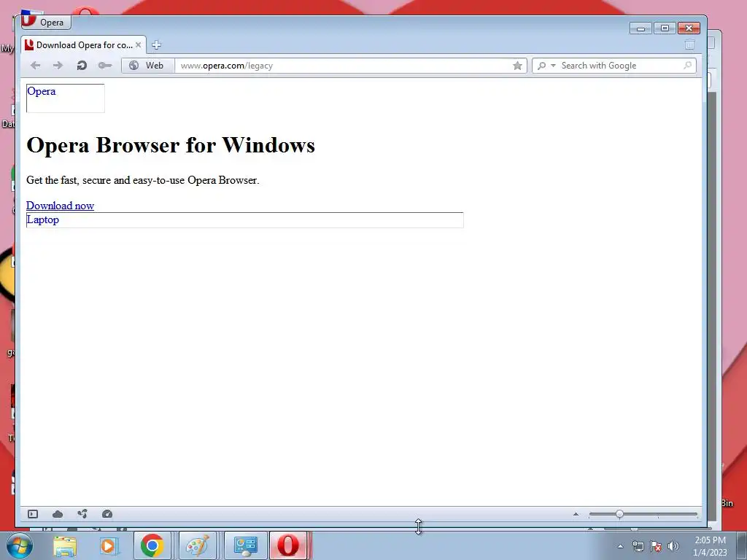Open Windows Media Player from taskbar
747x560 pixels.
108,546
